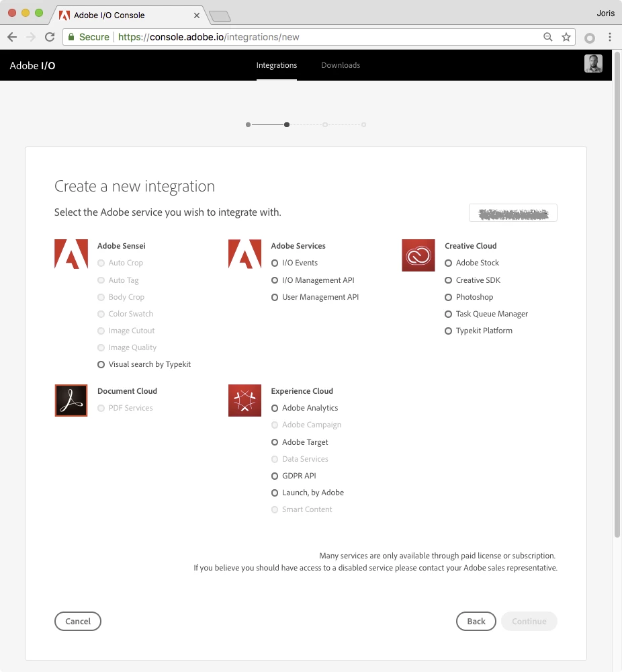The image size is (622, 672).
Task: Select Adobe Target radio button
Action: [x=275, y=442]
